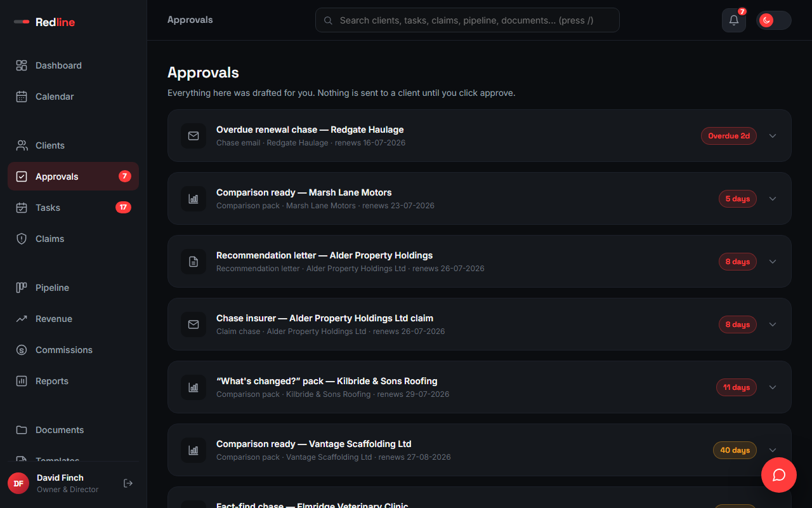Expand the Vantage Scaffolding chevron
The width and height of the screenshot is (812, 508).
pyautogui.click(x=773, y=450)
